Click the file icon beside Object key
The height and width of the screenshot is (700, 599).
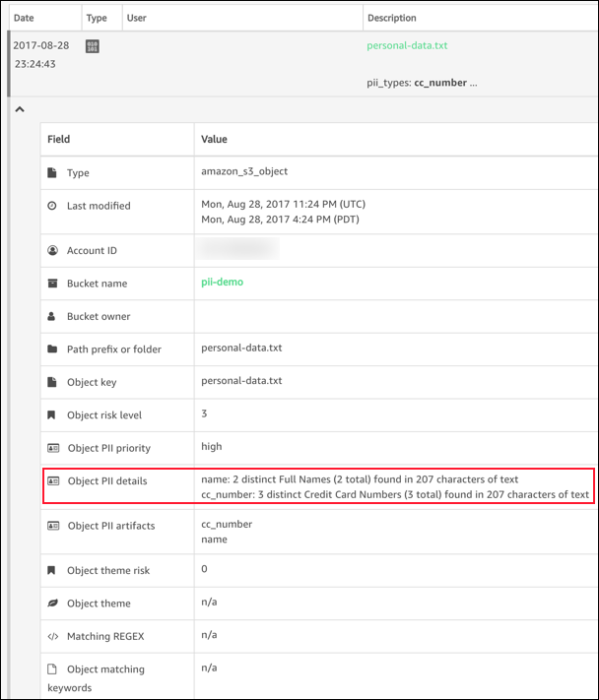coord(52,382)
